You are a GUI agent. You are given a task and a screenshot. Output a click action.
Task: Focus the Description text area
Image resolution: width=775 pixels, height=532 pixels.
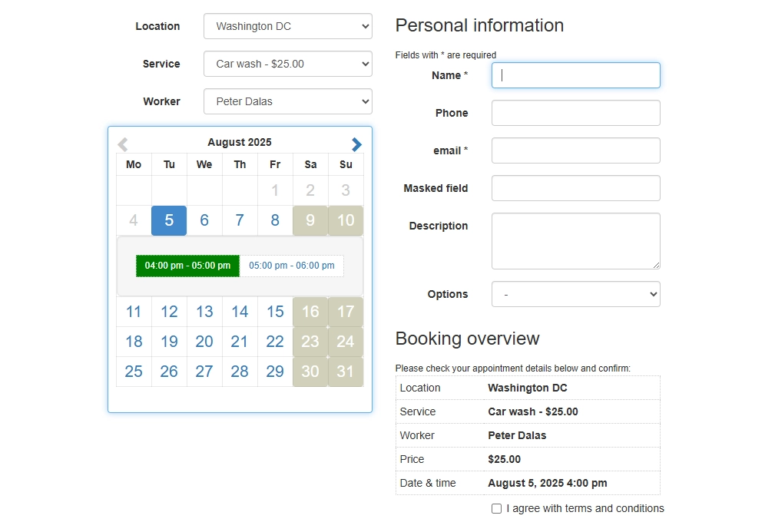[576, 241]
